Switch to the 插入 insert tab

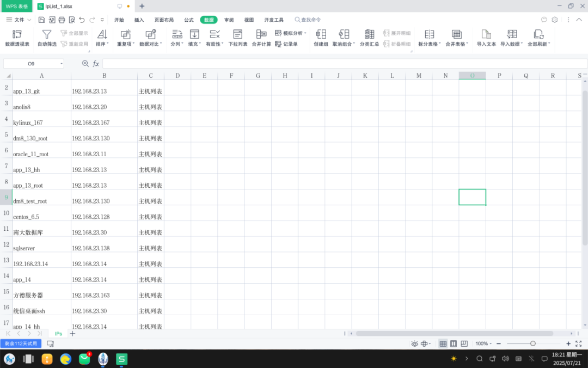(139, 20)
